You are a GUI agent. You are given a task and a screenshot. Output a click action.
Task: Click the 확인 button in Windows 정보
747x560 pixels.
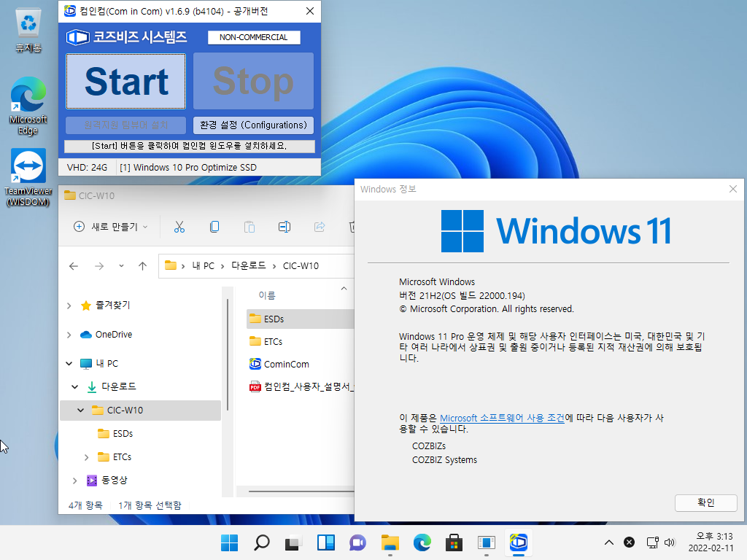(x=705, y=502)
